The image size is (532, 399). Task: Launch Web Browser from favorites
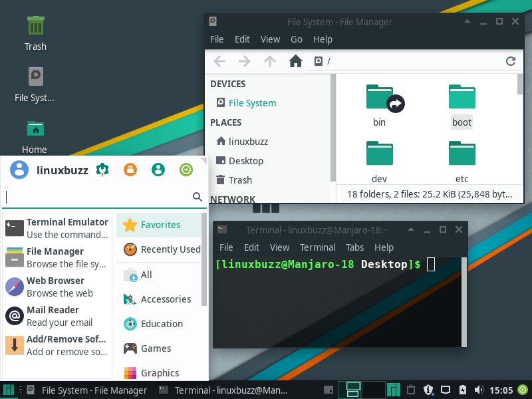pos(57,287)
